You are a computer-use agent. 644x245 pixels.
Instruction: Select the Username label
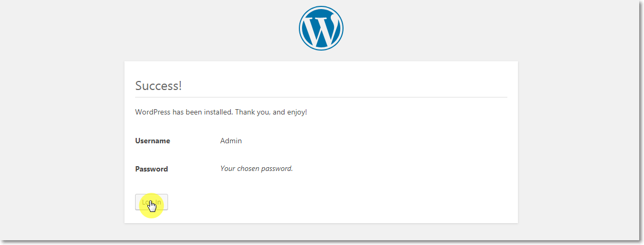(153, 141)
